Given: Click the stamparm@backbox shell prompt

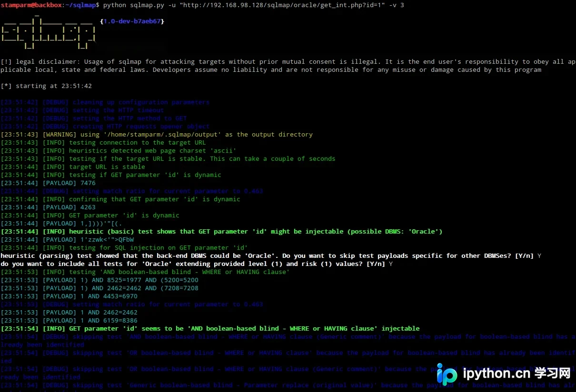Looking at the screenshot, I should click(50, 5).
